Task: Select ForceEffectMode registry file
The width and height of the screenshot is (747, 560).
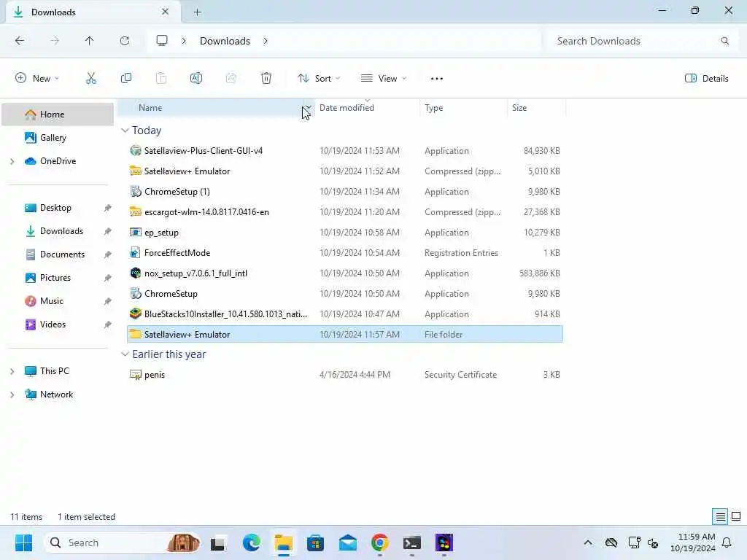Action: click(345, 253)
